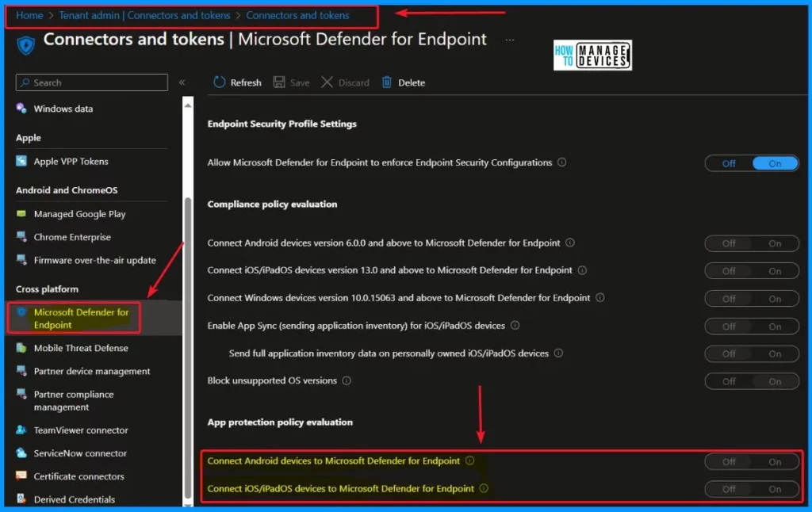Click the sidebar scroll up arrow

pyautogui.click(x=188, y=105)
